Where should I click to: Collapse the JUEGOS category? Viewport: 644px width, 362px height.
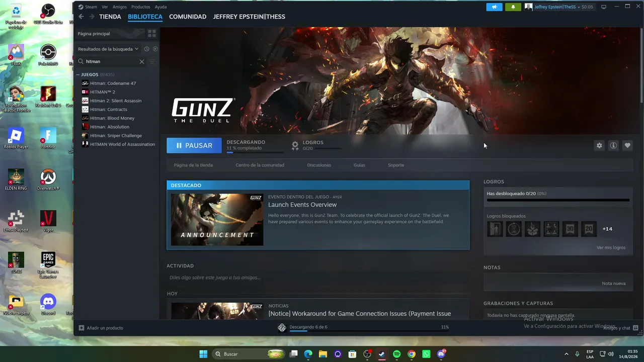[x=78, y=74]
